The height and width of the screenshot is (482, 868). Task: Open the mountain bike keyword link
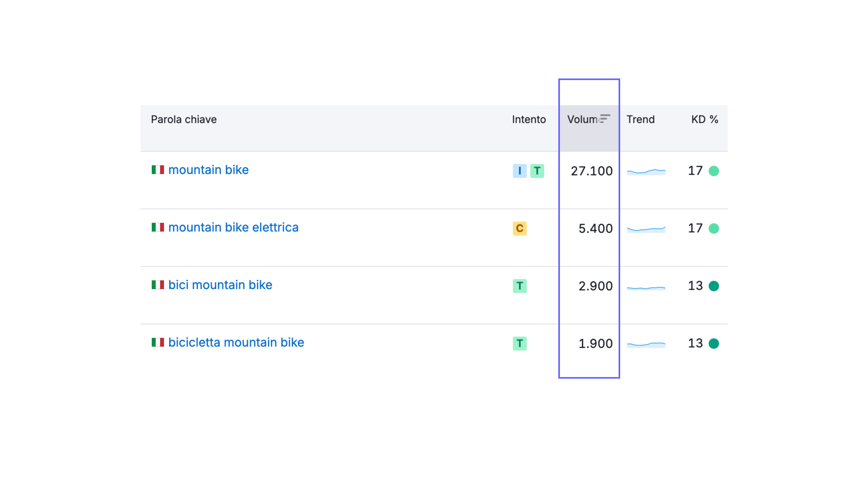[208, 170]
